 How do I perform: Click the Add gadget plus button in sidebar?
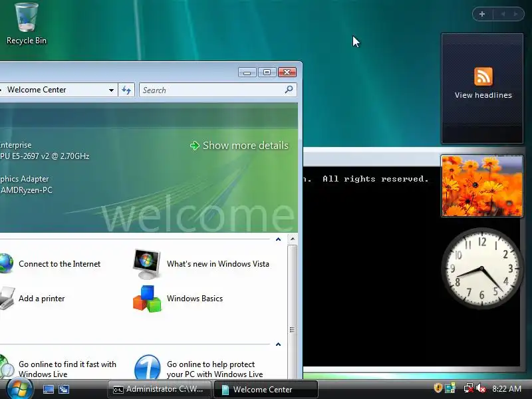tap(482, 14)
